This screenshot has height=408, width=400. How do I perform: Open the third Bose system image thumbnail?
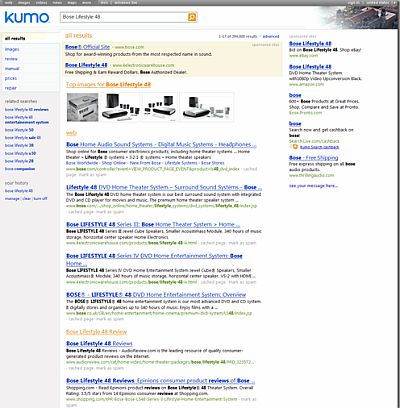[x=160, y=107]
